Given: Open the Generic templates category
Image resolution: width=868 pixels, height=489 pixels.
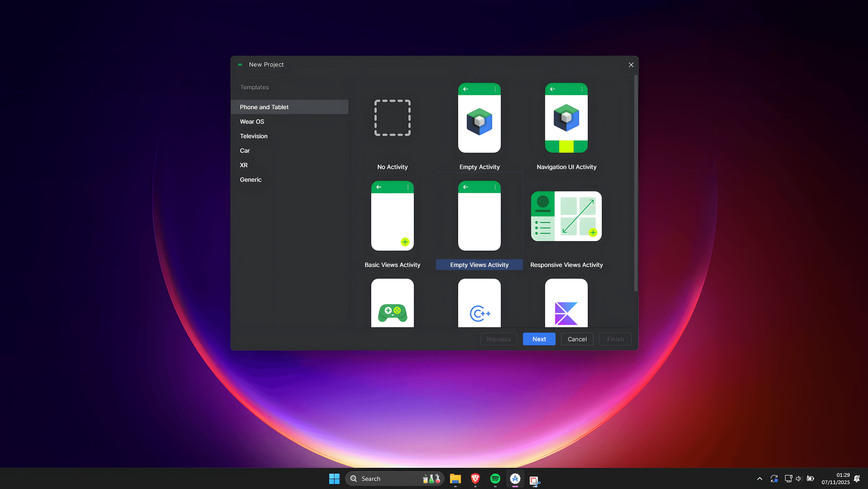Looking at the screenshot, I should pos(251,179).
